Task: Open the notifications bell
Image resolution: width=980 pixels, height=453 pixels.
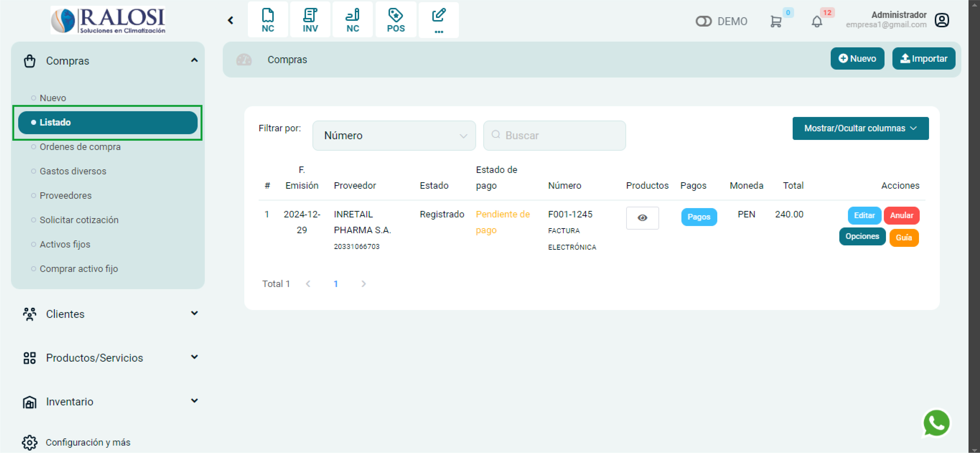Action: pyautogui.click(x=817, y=21)
